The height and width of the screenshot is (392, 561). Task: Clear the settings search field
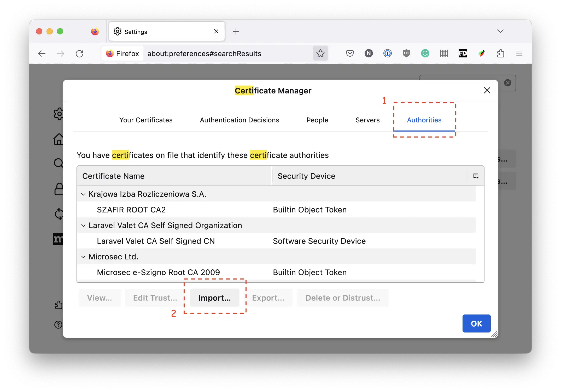tap(508, 83)
